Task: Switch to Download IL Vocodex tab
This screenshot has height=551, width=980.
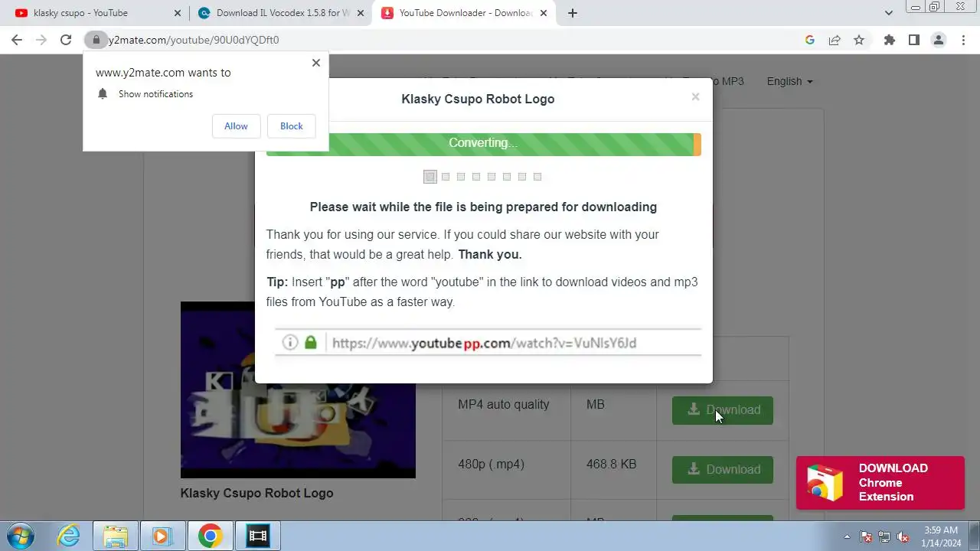Action: tap(279, 13)
